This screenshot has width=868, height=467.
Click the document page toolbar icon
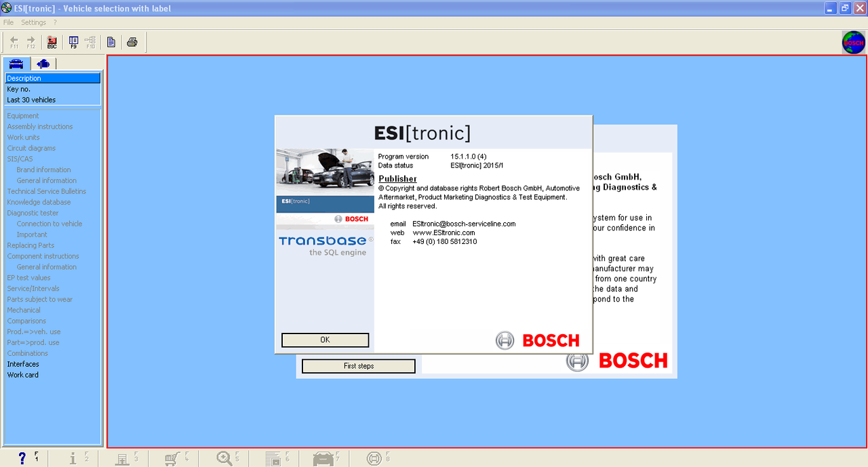111,42
